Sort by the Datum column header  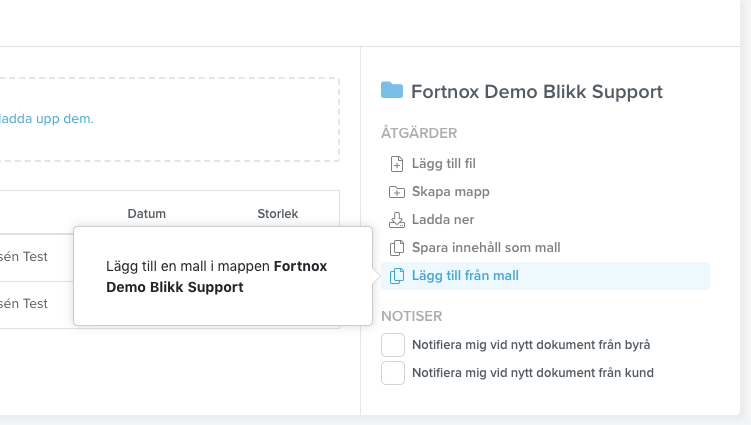pyautogui.click(x=147, y=214)
